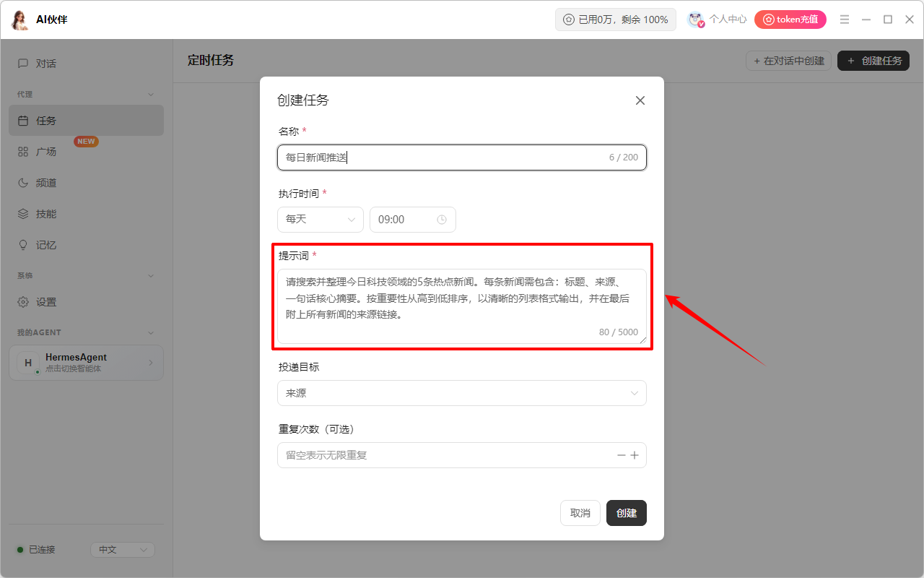The height and width of the screenshot is (578, 924).
Task: Click the 提示词 textarea resize handle
Action: coord(642,340)
